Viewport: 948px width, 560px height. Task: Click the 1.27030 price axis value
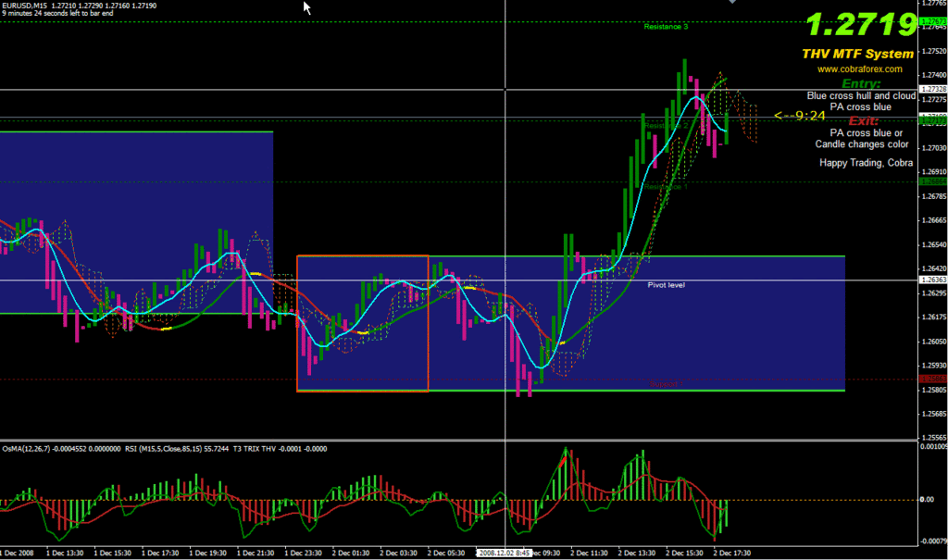point(934,148)
